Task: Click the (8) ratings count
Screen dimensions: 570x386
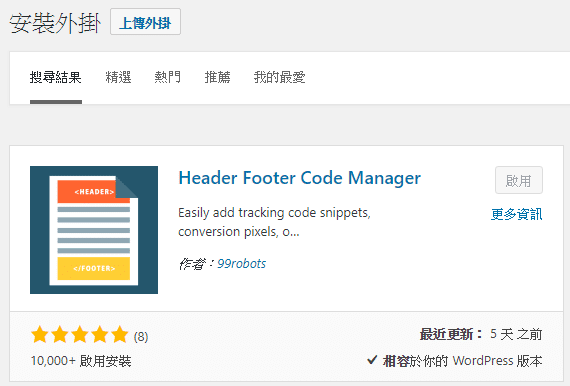Action: coord(141,337)
